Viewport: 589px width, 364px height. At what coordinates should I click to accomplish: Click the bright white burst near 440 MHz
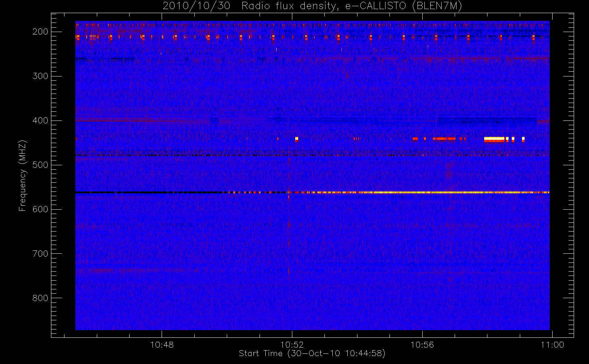(x=494, y=139)
